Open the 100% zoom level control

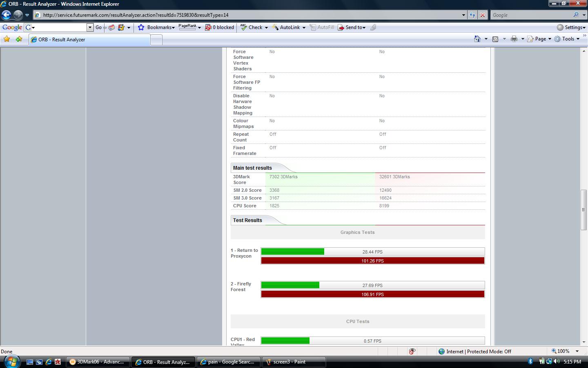click(x=565, y=351)
